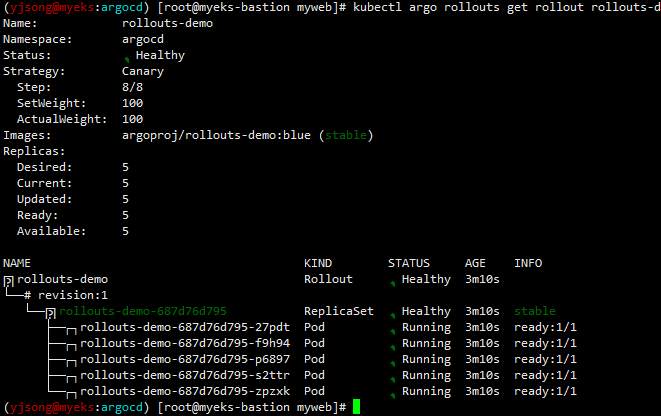Viewport: 661px width, 416px height.
Task: Click the rollout icon beside rollouts-demo
Action: [8, 281]
